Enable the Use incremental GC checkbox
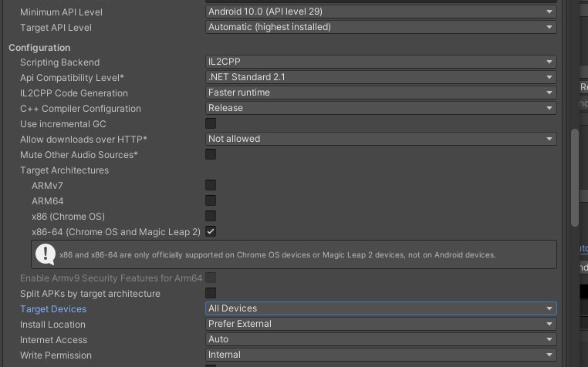Image resolution: width=588 pixels, height=367 pixels. click(x=211, y=123)
